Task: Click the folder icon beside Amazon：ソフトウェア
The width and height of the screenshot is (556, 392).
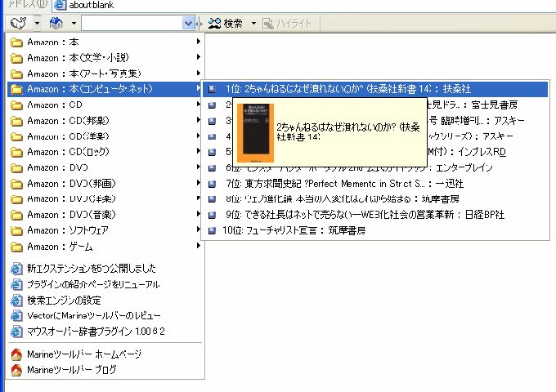Action: coord(16,231)
